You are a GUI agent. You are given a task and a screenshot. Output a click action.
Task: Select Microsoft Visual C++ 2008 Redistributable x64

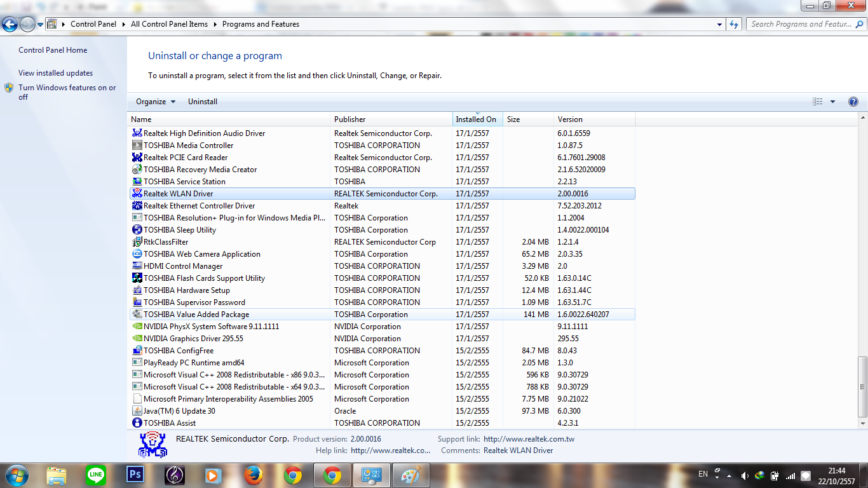[x=382, y=387]
